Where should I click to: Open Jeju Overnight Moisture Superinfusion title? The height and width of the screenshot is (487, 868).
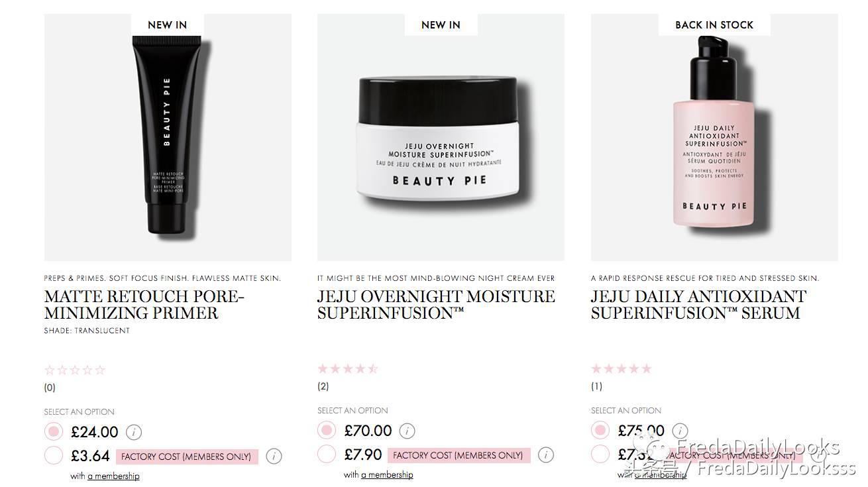click(436, 305)
